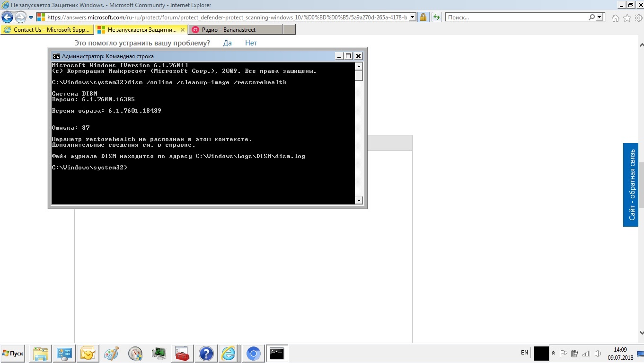
Task: Open the recent pages dropdown arrow
Action: pos(31,18)
